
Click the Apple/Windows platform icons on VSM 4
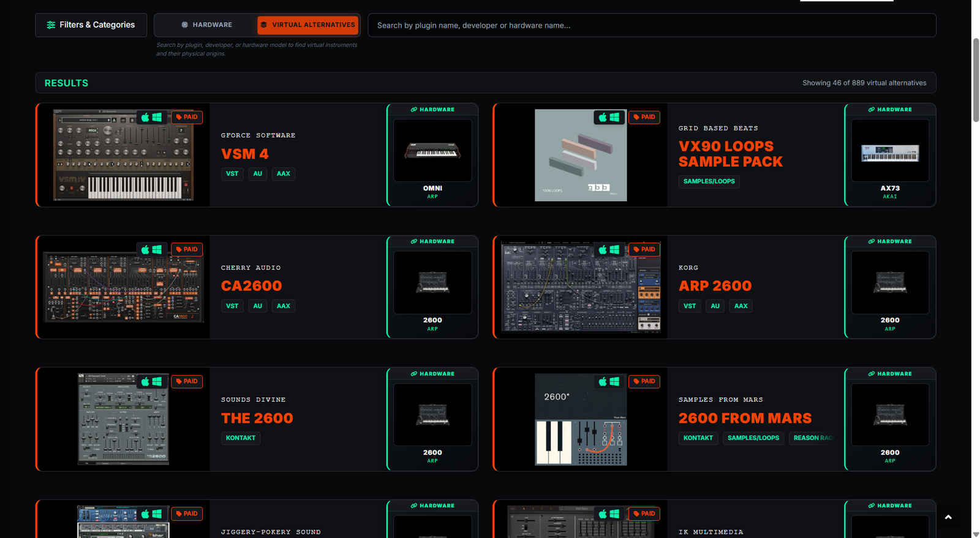151,117
